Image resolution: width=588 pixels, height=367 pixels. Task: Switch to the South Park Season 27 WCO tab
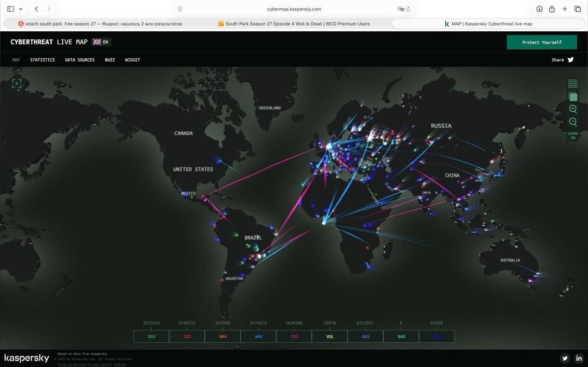coord(294,24)
